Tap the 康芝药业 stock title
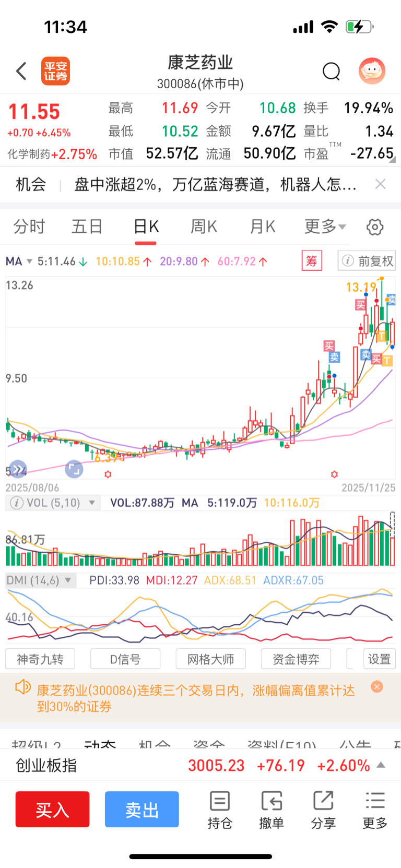 click(x=200, y=63)
